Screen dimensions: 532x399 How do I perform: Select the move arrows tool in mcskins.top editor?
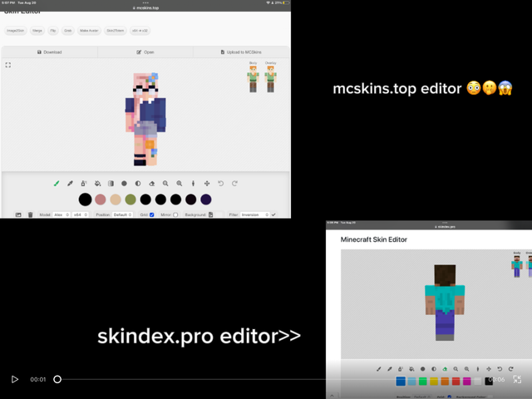coord(207,184)
